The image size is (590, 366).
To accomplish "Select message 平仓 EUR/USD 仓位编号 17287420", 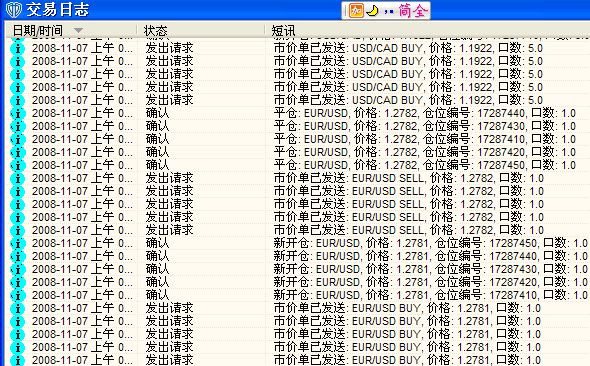I will (x=425, y=152).
